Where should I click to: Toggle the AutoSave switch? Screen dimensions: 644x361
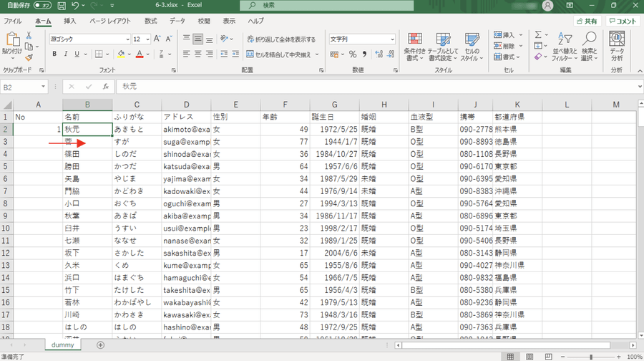42,5
